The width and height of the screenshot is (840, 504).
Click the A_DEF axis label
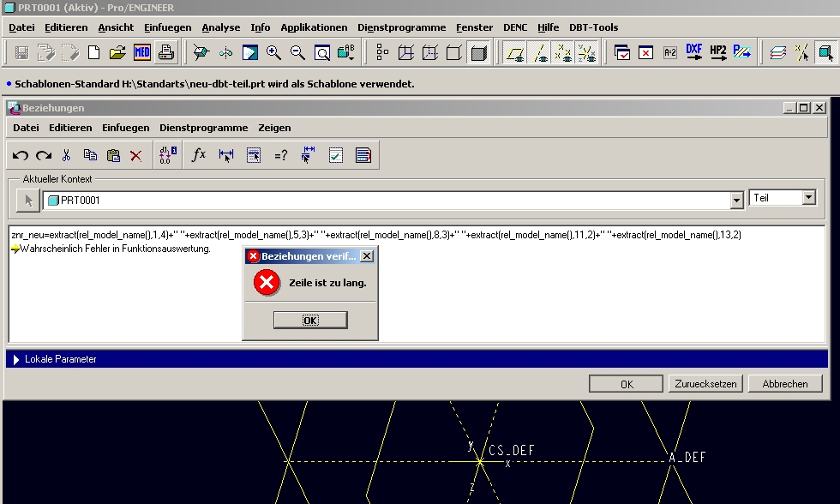(687, 458)
